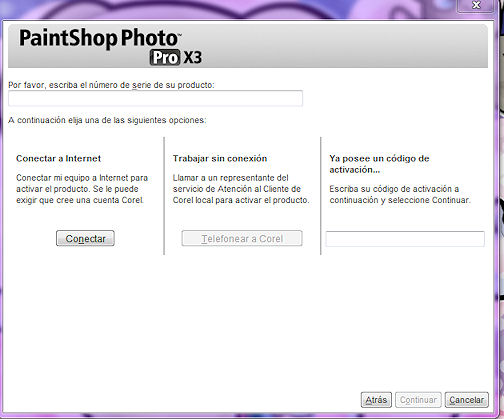Click the Conectar button
Viewport: 504px width, 419px height.
[x=85, y=238]
